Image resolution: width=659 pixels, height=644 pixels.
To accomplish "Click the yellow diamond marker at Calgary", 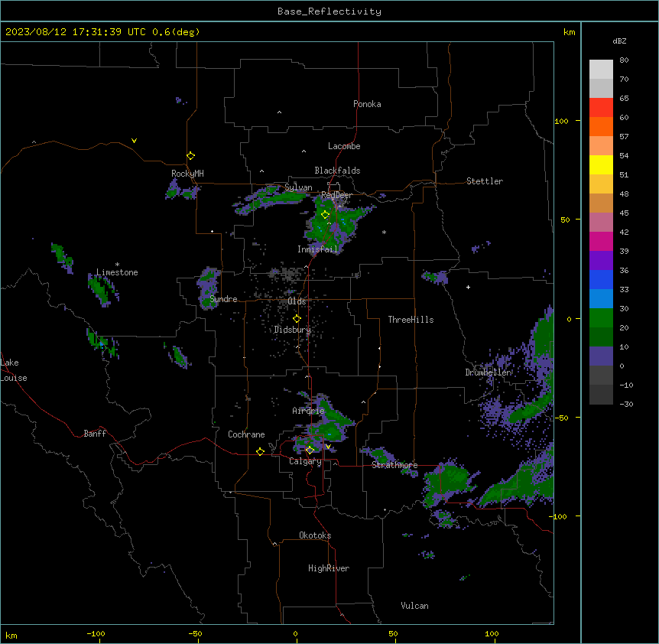I will (310, 450).
